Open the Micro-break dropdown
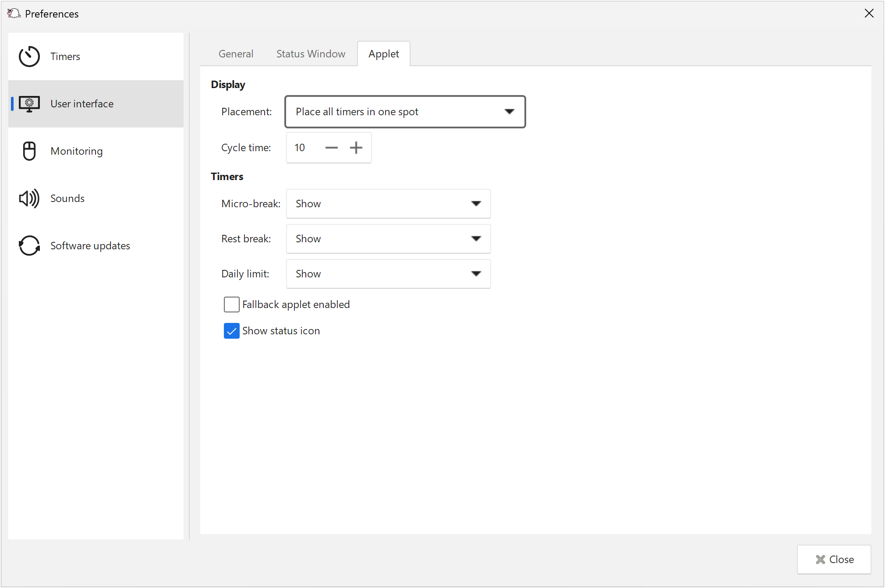 pos(389,204)
